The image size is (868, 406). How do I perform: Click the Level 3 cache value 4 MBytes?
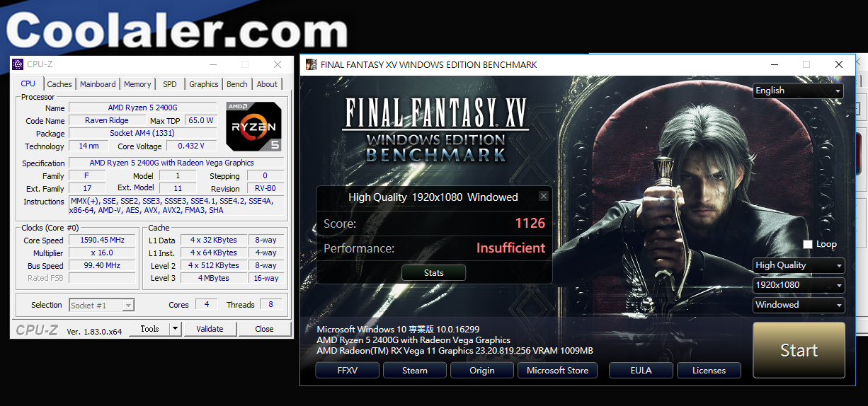(214, 279)
